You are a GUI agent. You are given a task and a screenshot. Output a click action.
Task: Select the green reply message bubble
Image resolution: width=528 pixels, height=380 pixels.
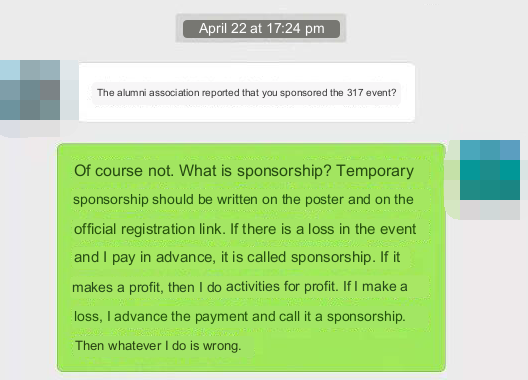(x=252, y=258)
